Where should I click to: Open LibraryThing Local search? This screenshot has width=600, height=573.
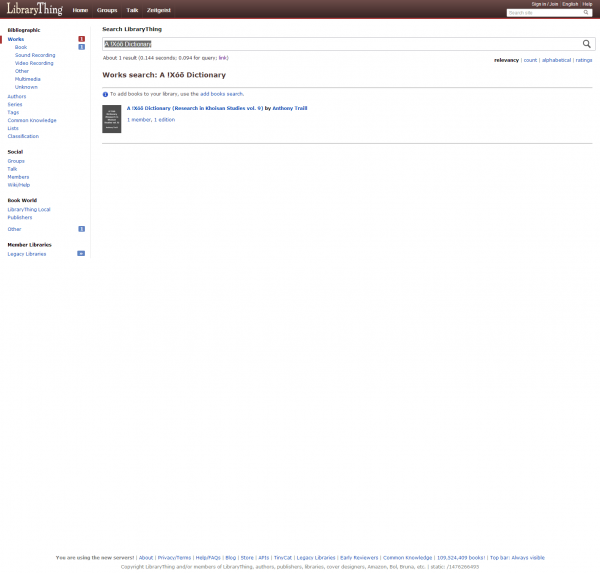click(29, 210)
